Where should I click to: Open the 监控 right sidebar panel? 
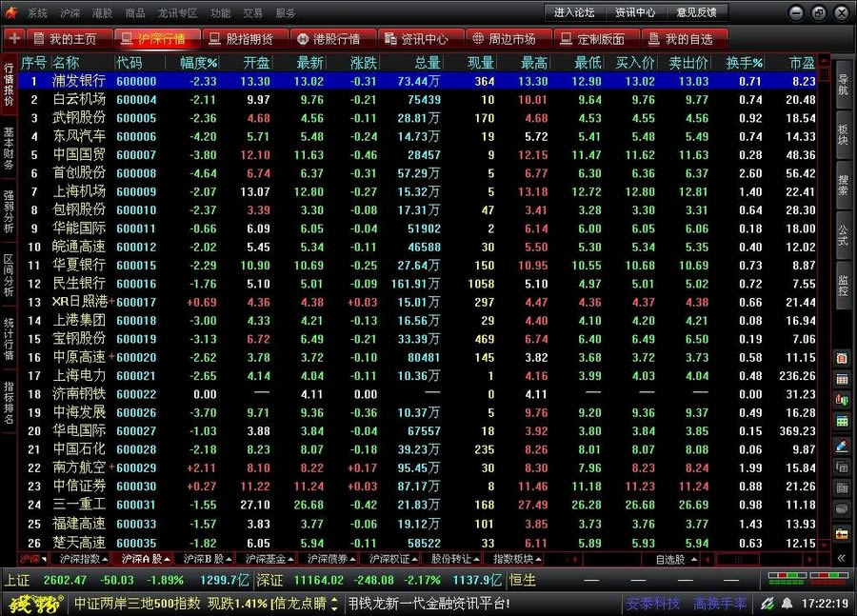[x=843, y=285]
